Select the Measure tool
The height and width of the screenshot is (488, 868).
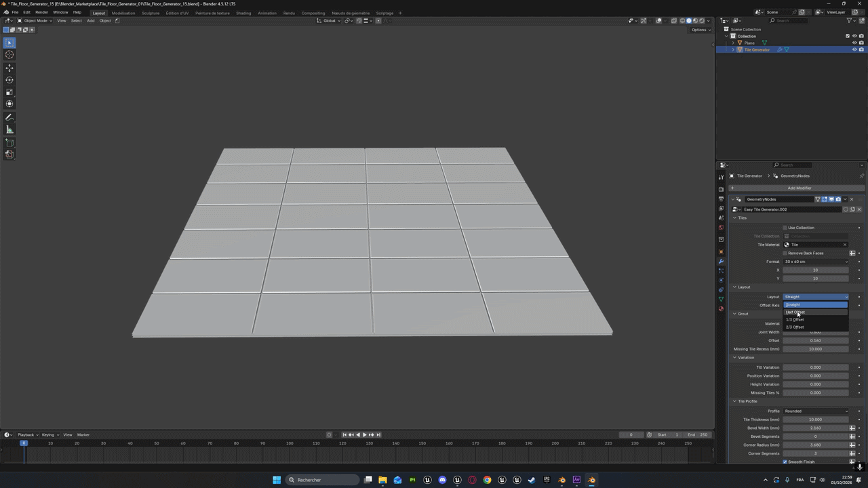[x=9, y=129]
